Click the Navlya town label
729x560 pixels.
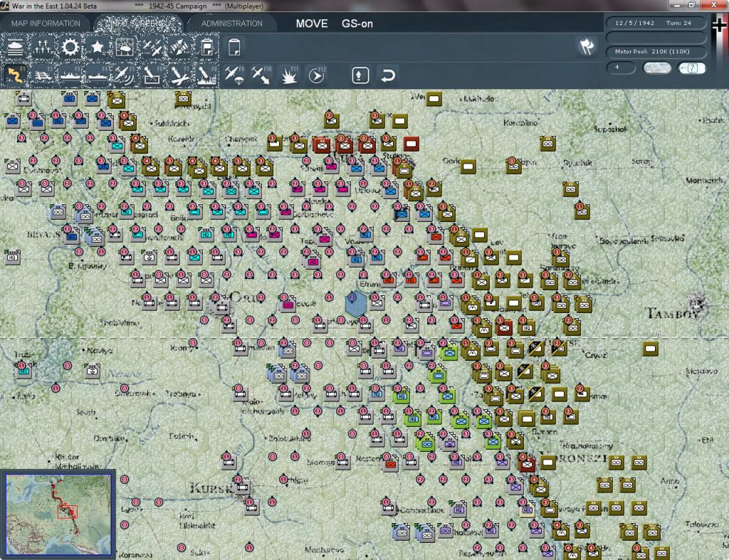100,350
